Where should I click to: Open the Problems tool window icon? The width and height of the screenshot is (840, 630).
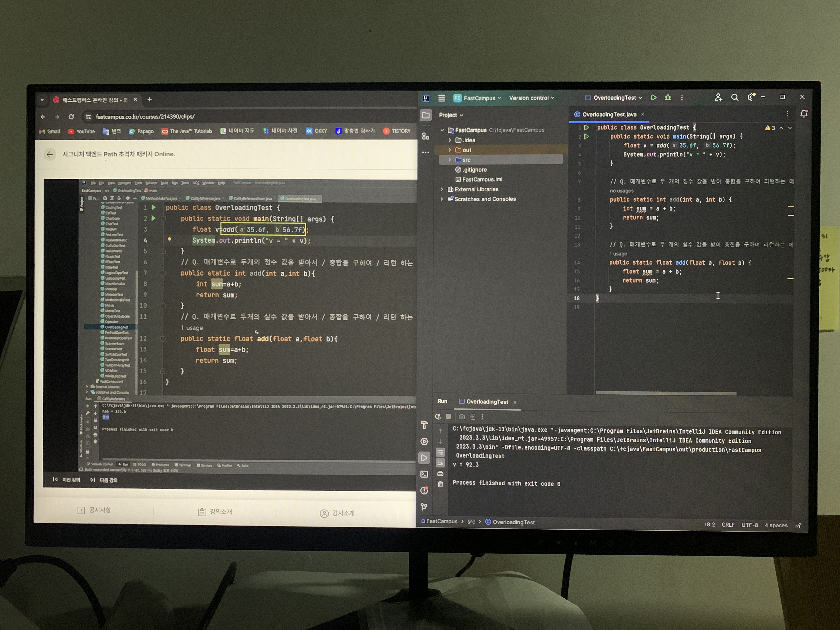pos(424,490)
